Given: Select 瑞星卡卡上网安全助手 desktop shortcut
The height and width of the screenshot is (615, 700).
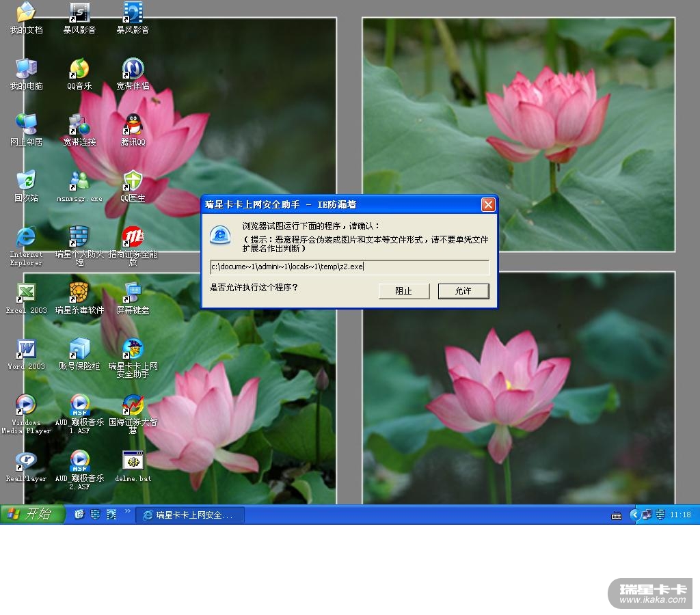Looking at the screenshot, I should [x=133, y=359].
